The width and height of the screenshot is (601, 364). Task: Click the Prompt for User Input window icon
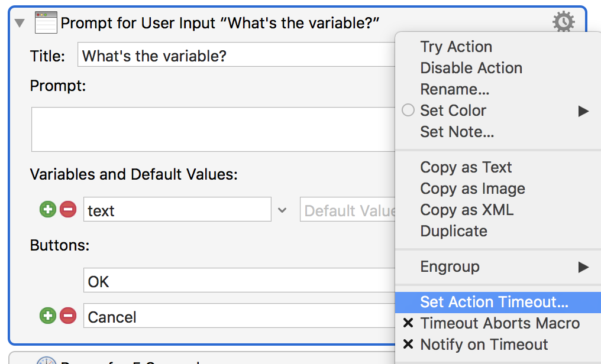click(x=46, y=22)
